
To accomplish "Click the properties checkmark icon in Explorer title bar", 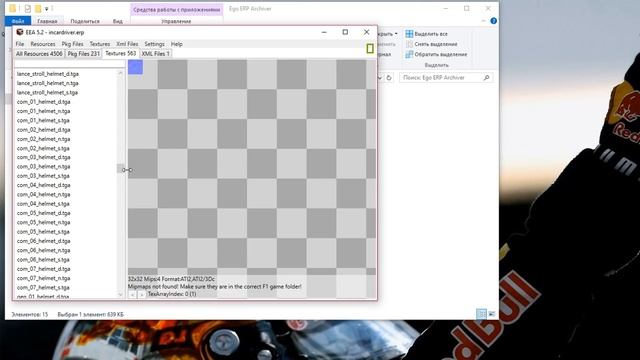I will [27, 9].
